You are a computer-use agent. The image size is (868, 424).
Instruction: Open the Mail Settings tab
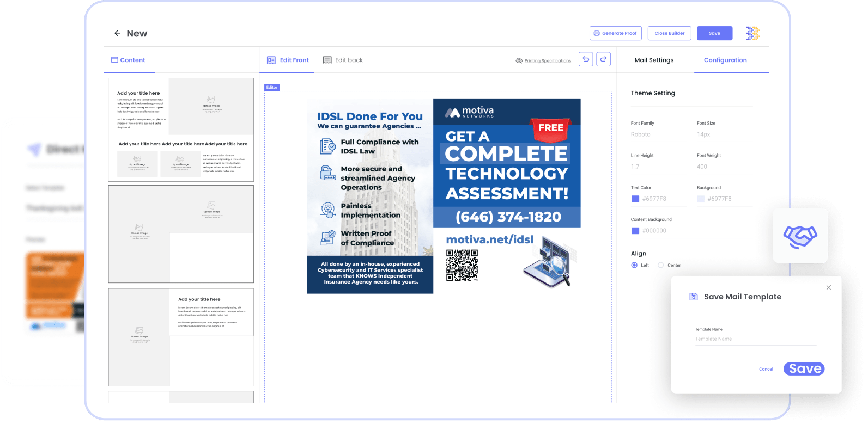[x=654, y=60]
